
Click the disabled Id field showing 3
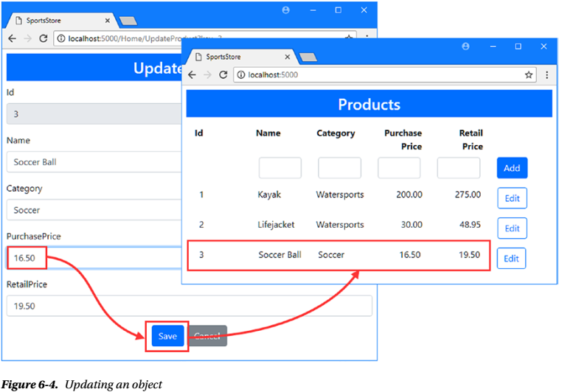94,113
